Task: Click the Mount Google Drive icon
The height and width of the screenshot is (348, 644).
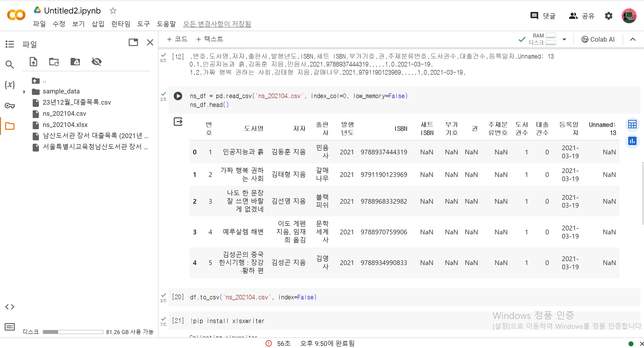Action: 75,62
